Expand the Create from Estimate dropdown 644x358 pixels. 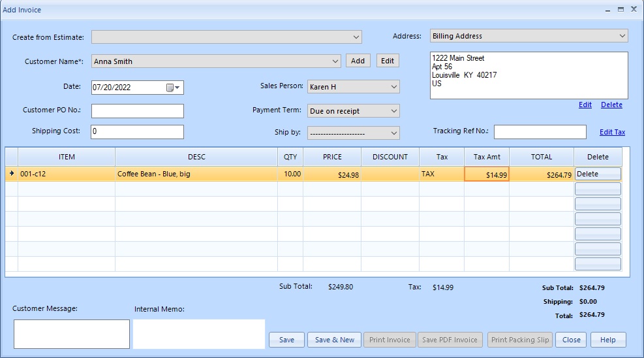point(356,37)
